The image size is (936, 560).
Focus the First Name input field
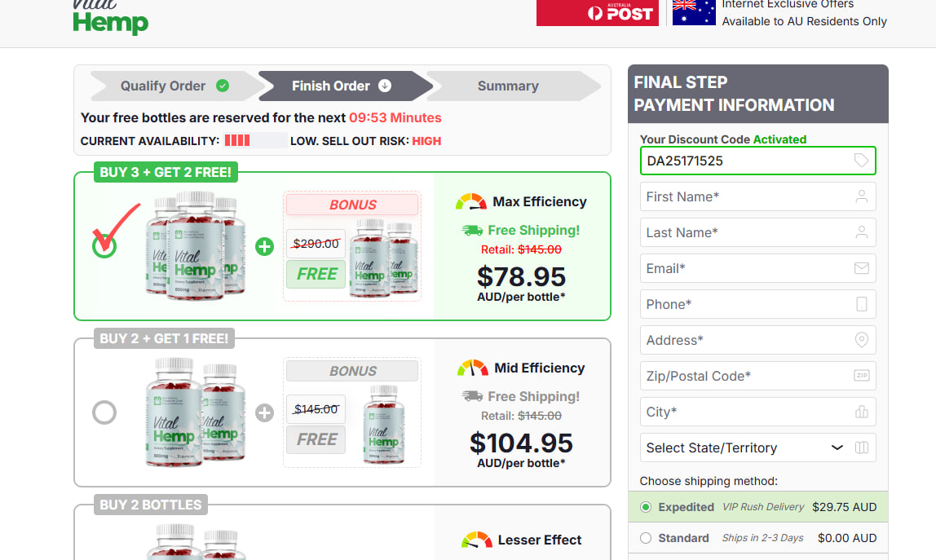point(757,196)
